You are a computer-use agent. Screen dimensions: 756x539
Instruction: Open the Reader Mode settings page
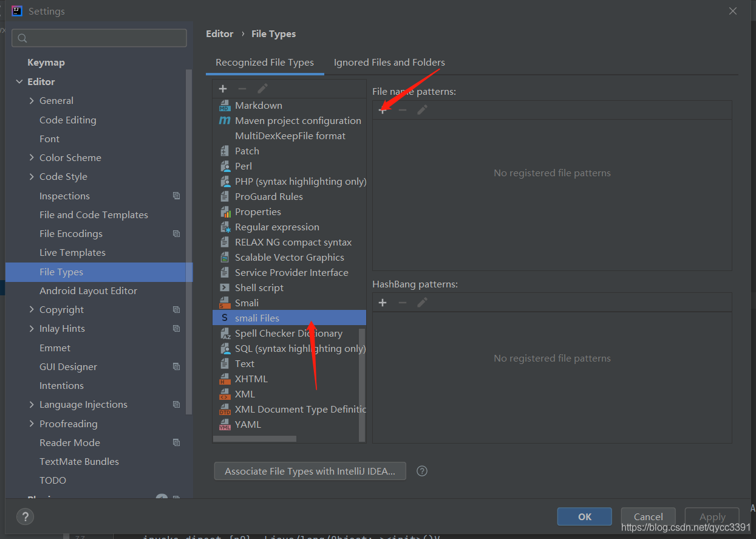point(70,443)
